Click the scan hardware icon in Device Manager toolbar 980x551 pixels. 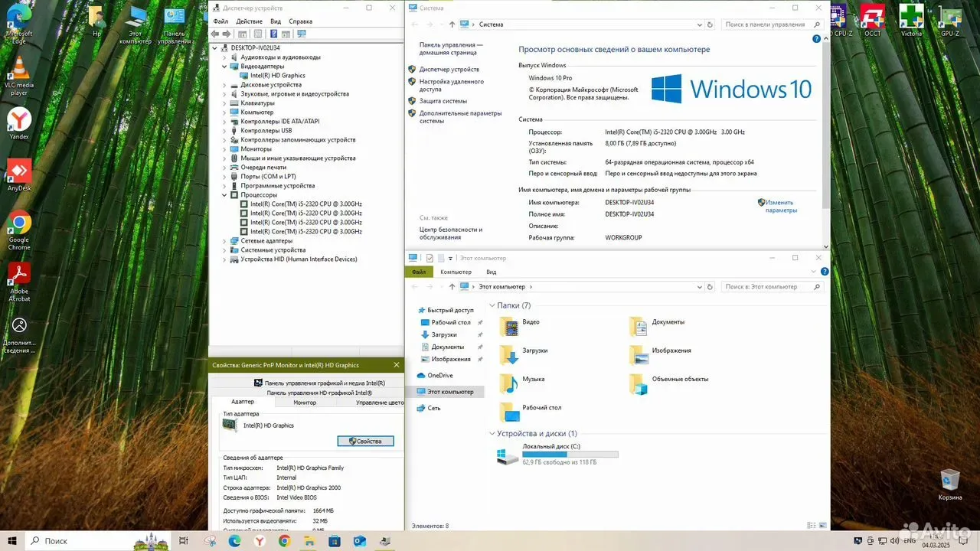301,34
